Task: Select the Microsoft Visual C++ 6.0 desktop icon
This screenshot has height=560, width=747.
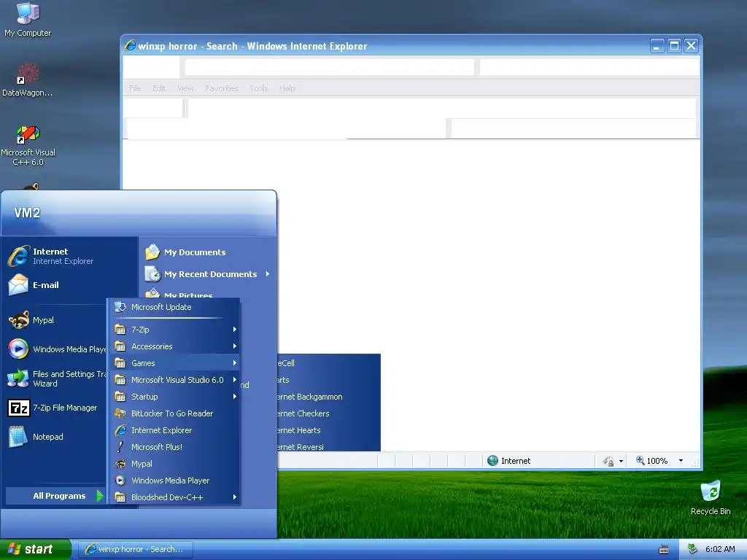Action: click(28, 145)
